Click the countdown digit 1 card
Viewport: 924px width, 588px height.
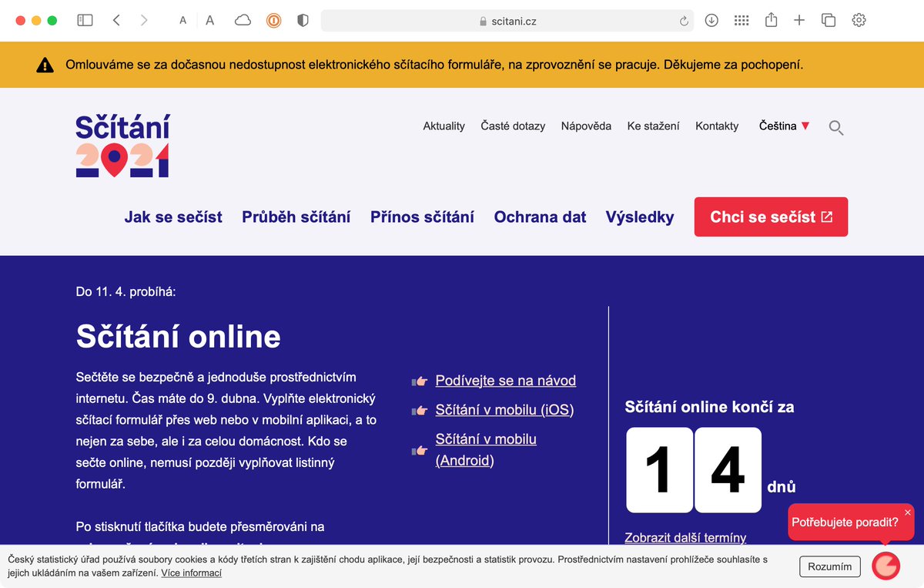(659, 470)
